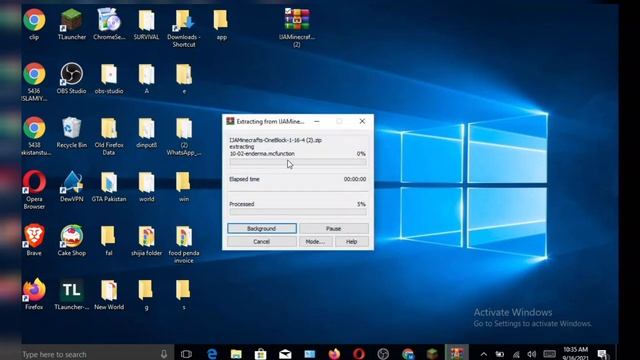Minimize the WinRAR extracting dialog

[317, 121]
